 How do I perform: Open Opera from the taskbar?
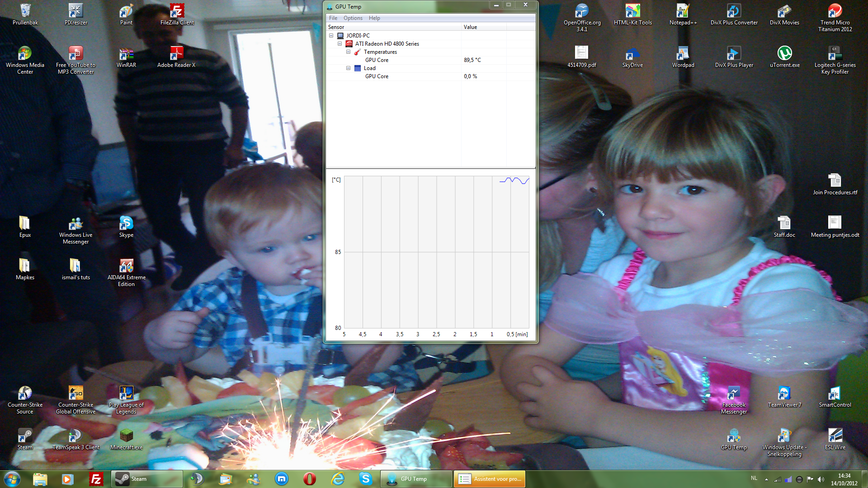coord(310,479)
